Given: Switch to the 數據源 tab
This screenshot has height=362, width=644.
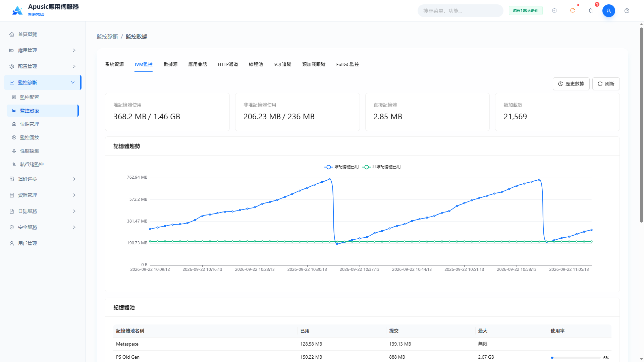Looking at the screenshot, I should [170, 64].
